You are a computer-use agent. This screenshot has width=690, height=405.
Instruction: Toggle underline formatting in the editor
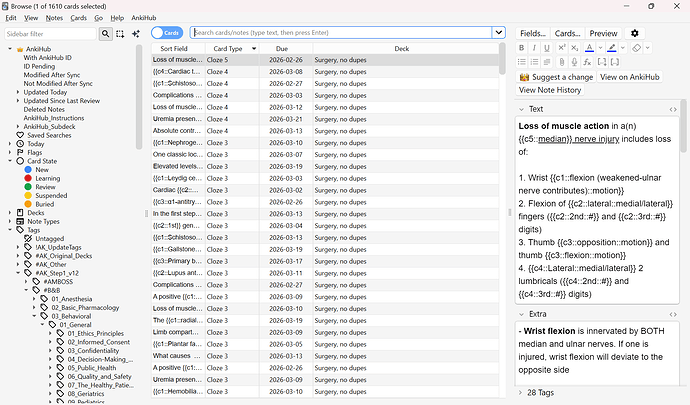[547, 48]
